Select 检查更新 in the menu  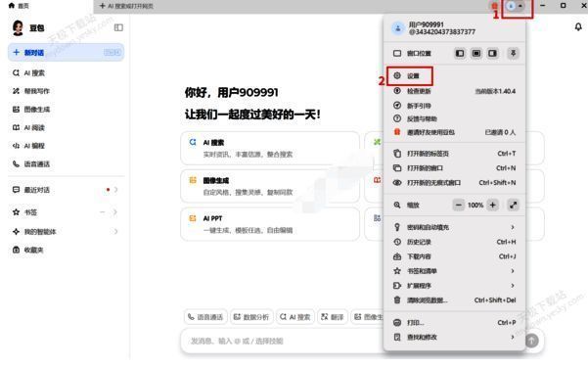pos(454,91)
